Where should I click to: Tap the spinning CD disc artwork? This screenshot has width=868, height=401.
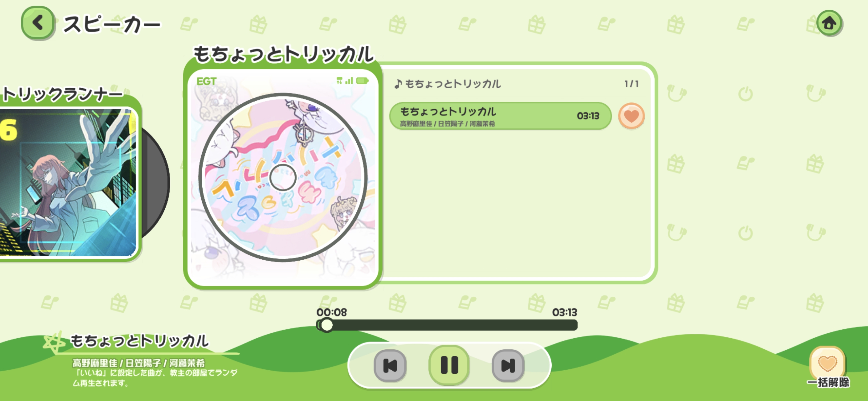click(283, 177)
